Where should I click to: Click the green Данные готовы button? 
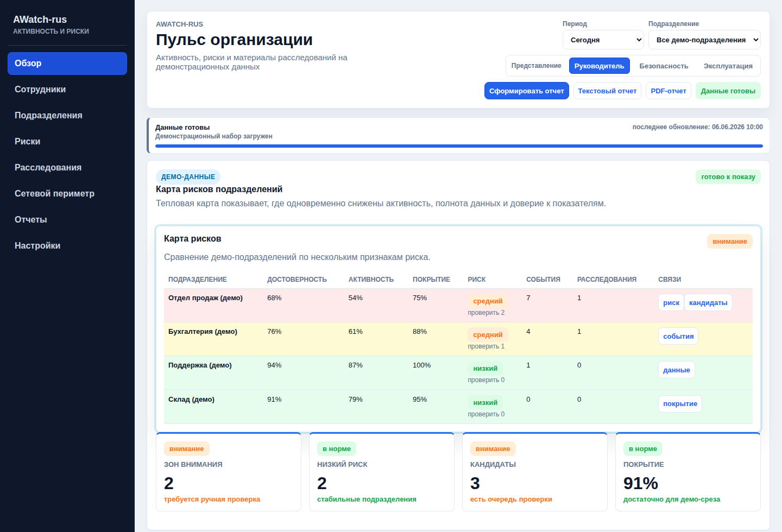coord(728,91)
